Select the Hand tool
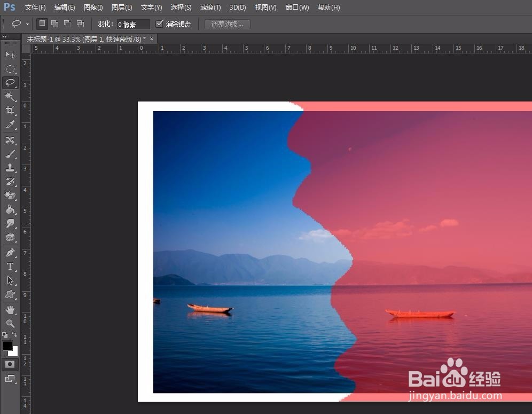The width and height of the screenshot is (532, 414). [x=10, y=309]
